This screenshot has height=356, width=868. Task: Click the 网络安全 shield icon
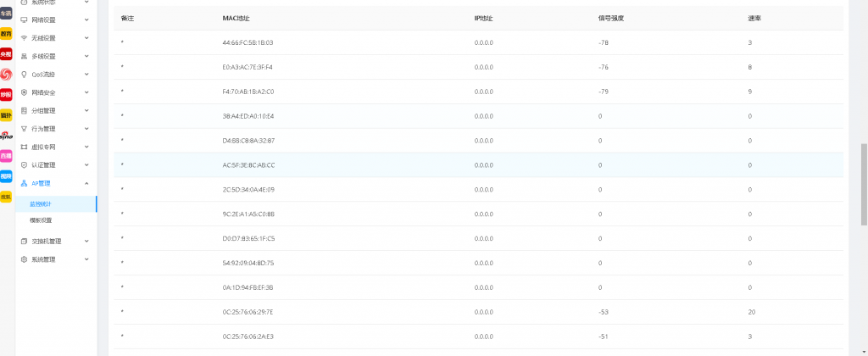[x=24, y=92]
